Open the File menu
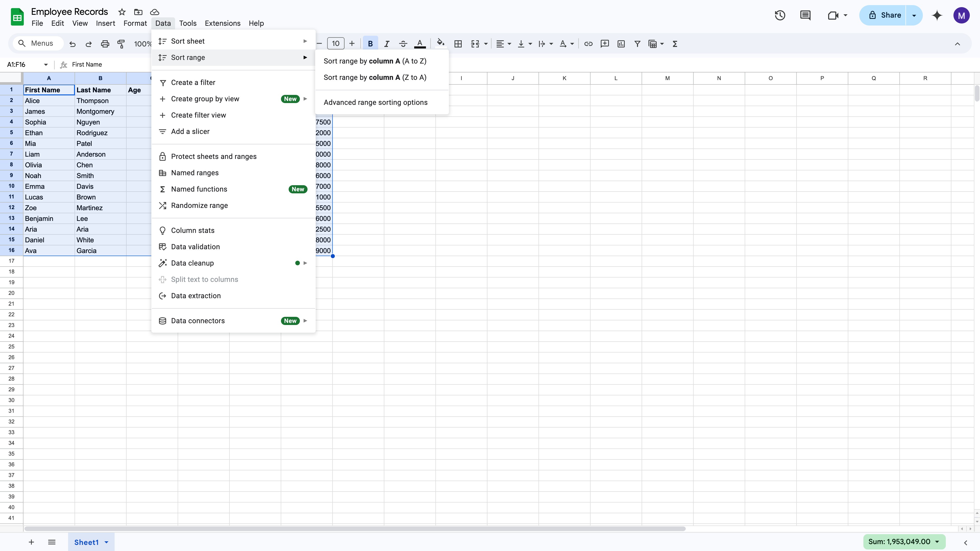This screenshot has height=551, width=980. pos(37,23)
